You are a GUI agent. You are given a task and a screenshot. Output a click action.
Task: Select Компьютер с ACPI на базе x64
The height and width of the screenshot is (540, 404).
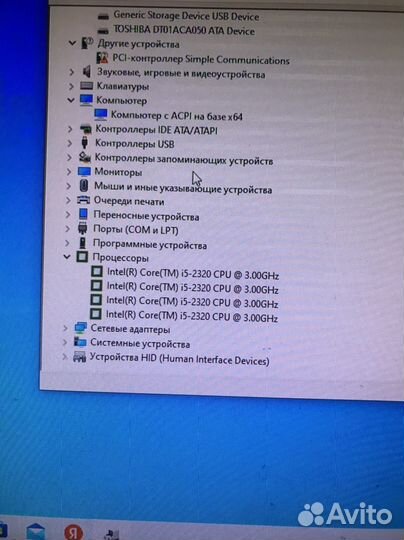tap(177, 115)
